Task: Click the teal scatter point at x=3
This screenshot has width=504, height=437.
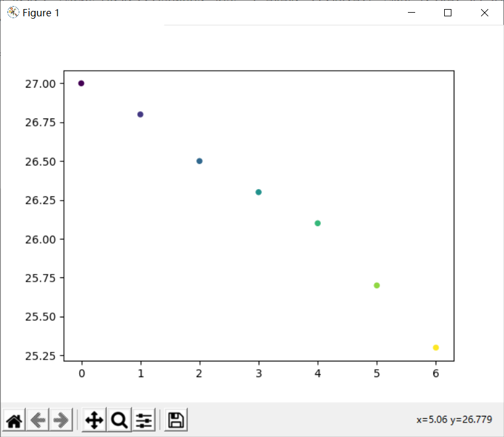Action: coord(259,192)
